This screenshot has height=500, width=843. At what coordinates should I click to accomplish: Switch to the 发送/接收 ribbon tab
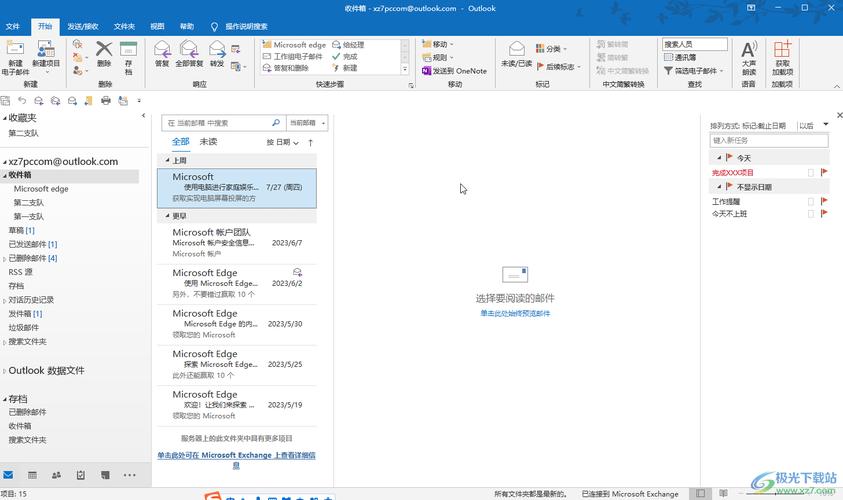83,26
